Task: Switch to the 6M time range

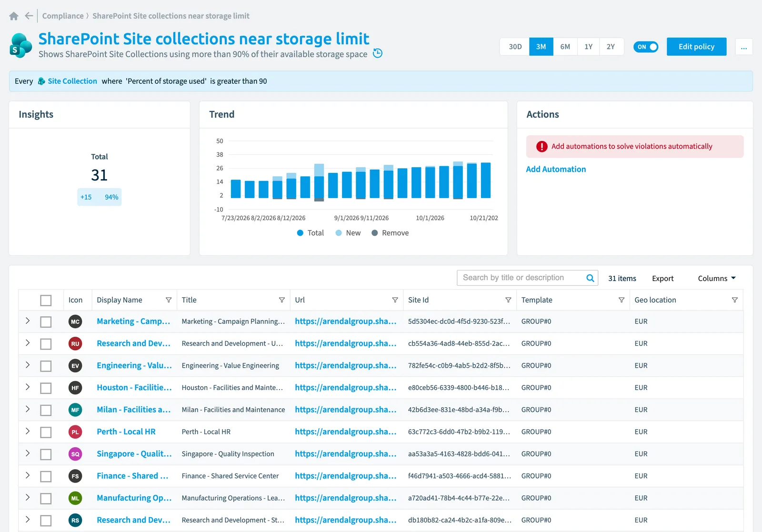Action: pos(565,47)
